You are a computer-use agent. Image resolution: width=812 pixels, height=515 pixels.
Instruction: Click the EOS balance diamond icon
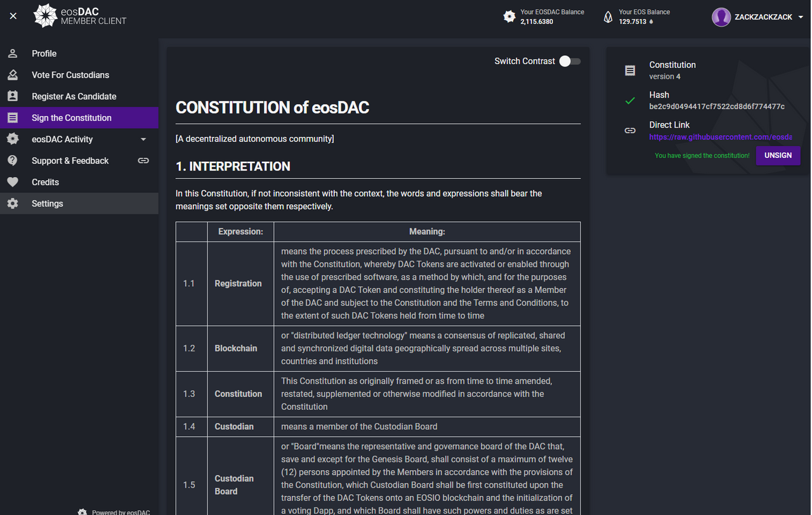(608, 17)
